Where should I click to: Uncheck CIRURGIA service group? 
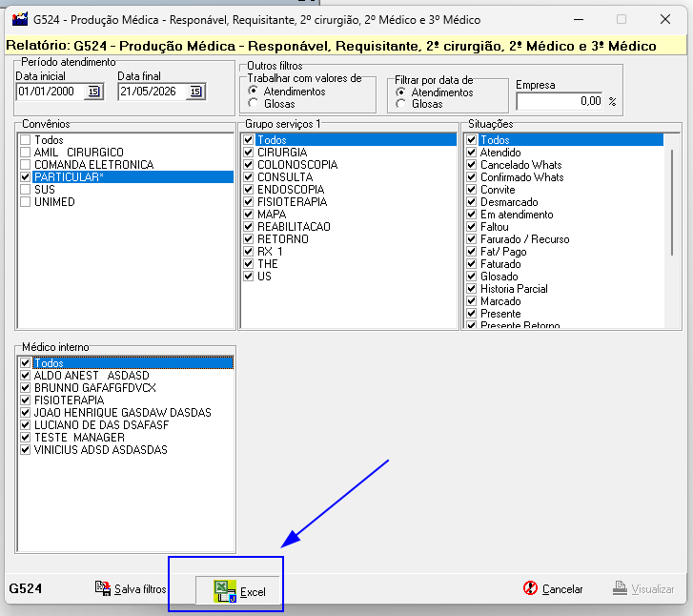point(249,153)
